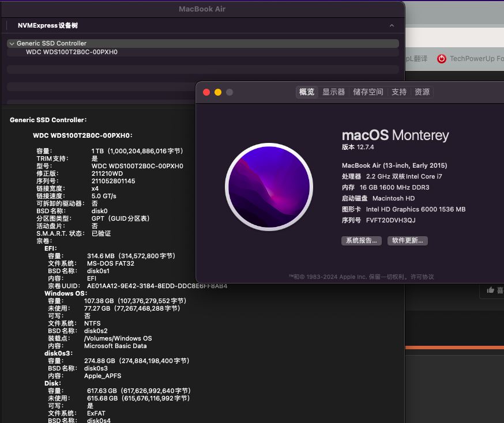Click the MacBook Air (13-inch, Early 2015) text
The image size is (504, 423).
pyautogui.click(x=394, y=165)
